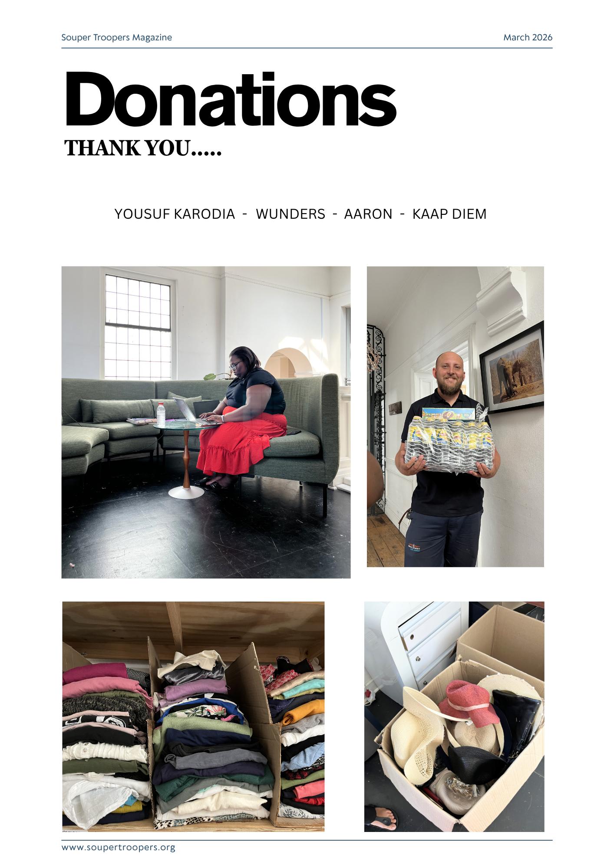Click the folded clothes shelf photo
Screen dimensions: 614x868
[x=193, y=717]
